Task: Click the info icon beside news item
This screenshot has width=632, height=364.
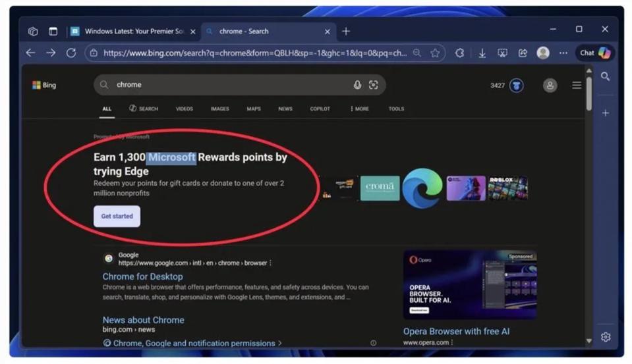Action: pyautogui.click(x=373, y=343)
